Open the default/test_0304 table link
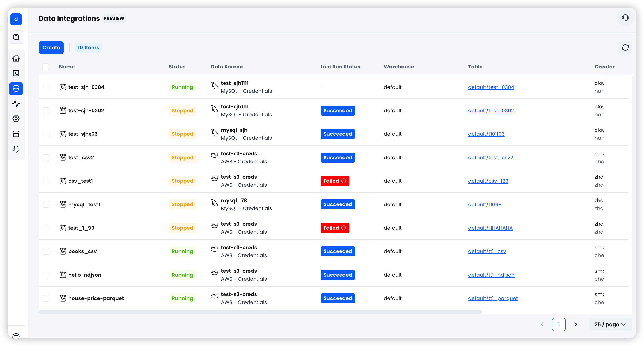The height and width of the screenshot is (346, 644). [491, 87]
